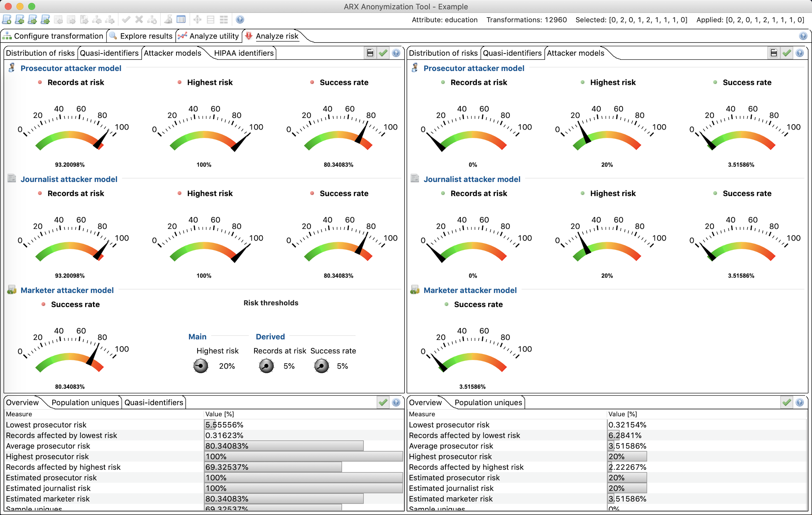Adjust the Highest risk threshold knob
Screen dimensions: 812x515
pos(200,366)
